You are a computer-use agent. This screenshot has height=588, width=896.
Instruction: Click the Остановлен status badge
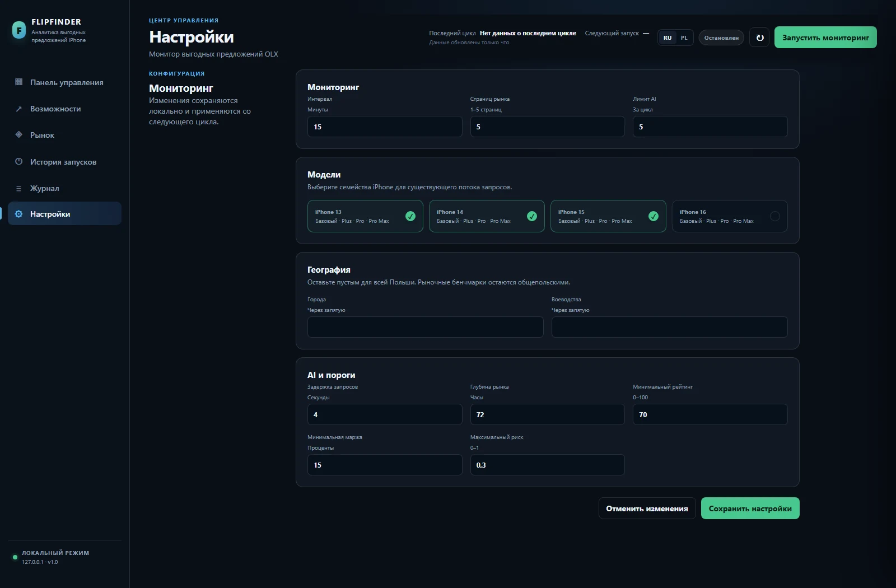point(721,38)
